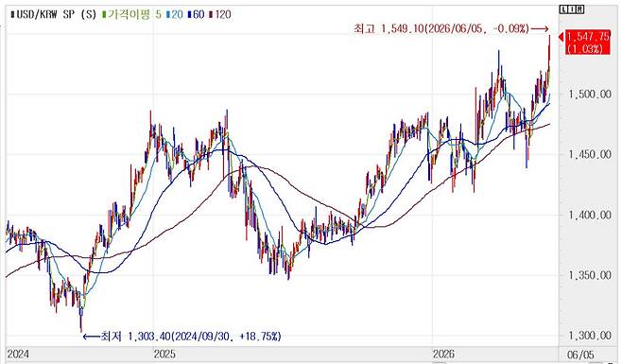Click the 1,400.00 price axis label

tap(590, 216)
